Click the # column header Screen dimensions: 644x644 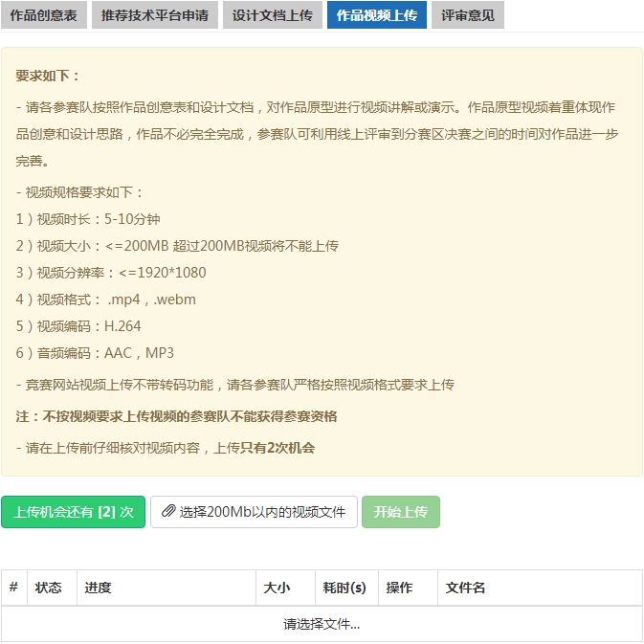[14, 588]
